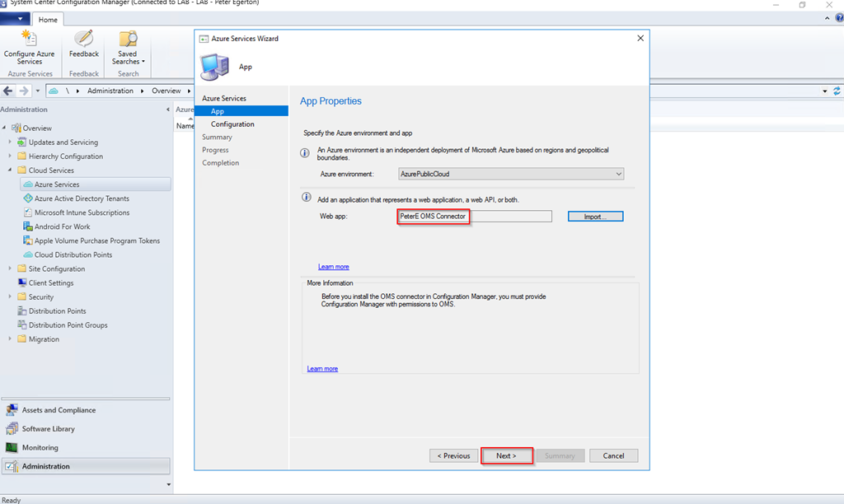844x504 pixels.
Task: Collapse the Cloud Services folder
Action: 10,170
